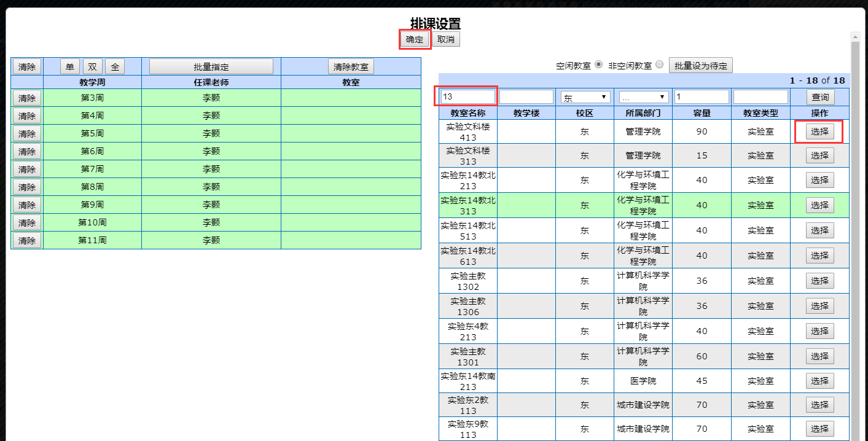Click the 第3周 week cell
Image resolution: width=868 pixels, height=441 pixels.
92,98
